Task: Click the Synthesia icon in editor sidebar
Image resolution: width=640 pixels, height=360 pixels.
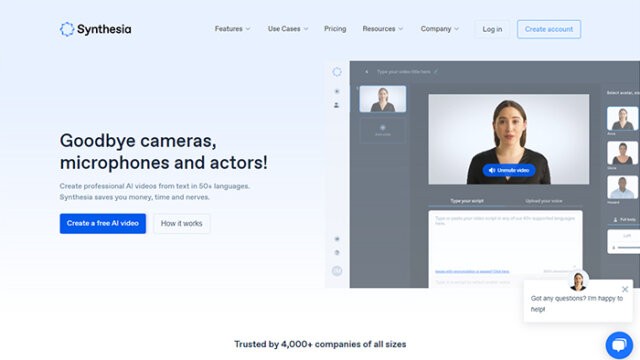Action: click(337, 72)
